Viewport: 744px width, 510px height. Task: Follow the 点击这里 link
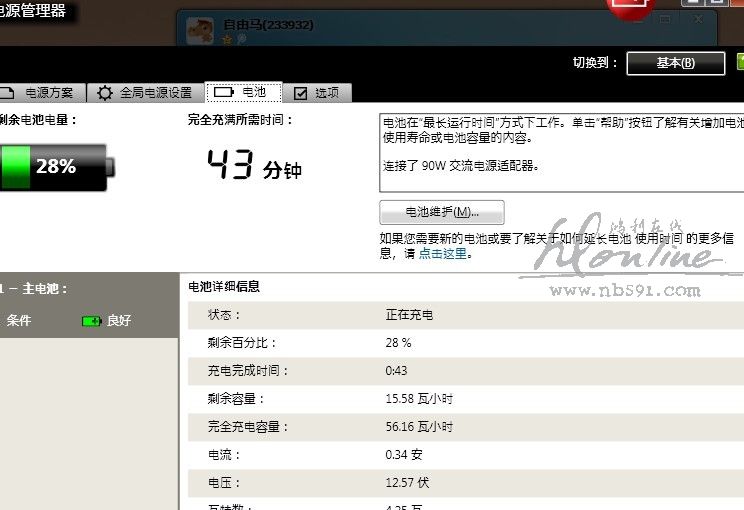(x=443, y=254)
